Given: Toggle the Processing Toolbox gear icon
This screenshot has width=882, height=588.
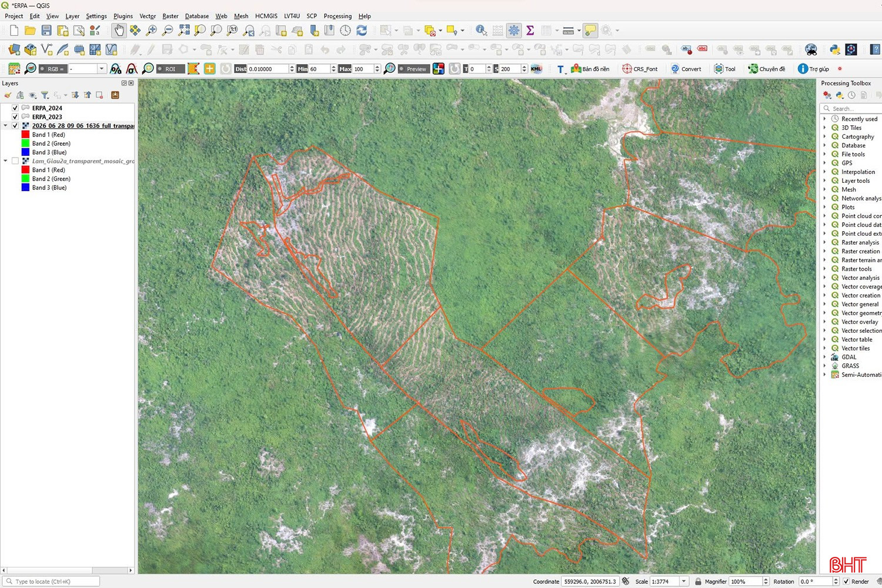Looking at the screenshot, I should pos(514,30).
